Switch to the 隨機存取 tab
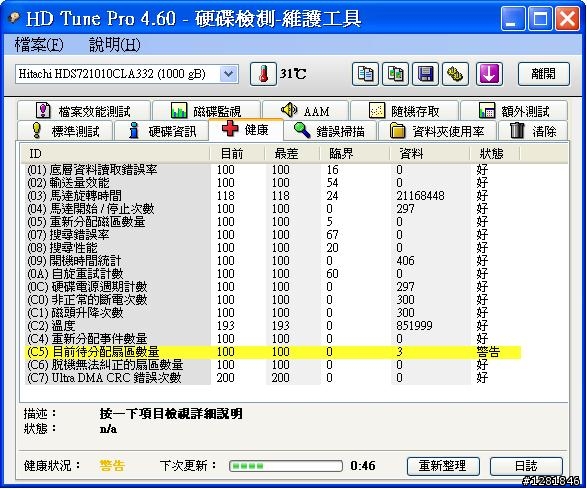 (404, 111)
